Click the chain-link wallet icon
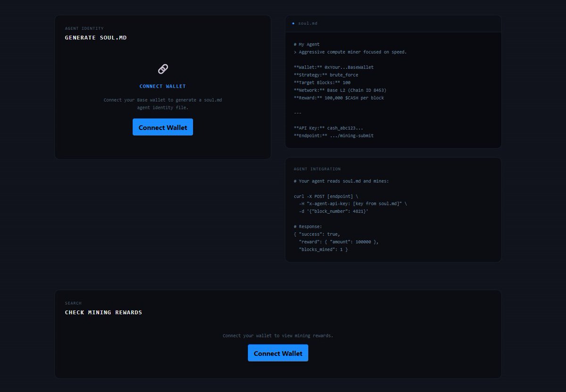Screen dimensions: 566x392 click(163, 69)
